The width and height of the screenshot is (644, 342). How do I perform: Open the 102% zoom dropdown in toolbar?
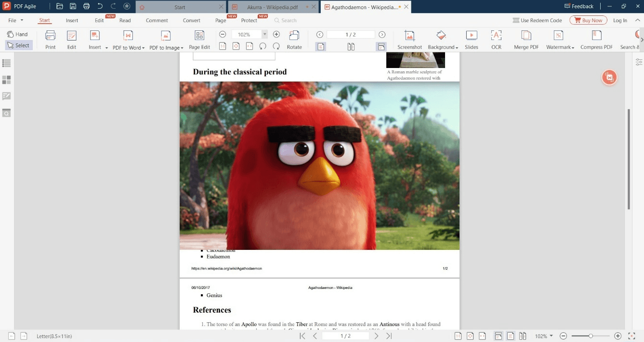[264, 34]
